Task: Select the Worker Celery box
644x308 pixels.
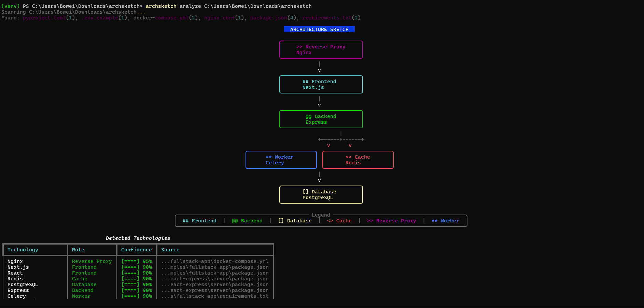Action: 281,160
